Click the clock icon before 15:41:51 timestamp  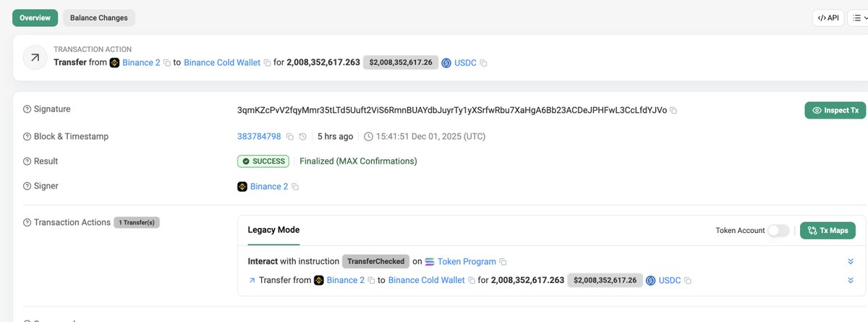click(x=368, y=136)
